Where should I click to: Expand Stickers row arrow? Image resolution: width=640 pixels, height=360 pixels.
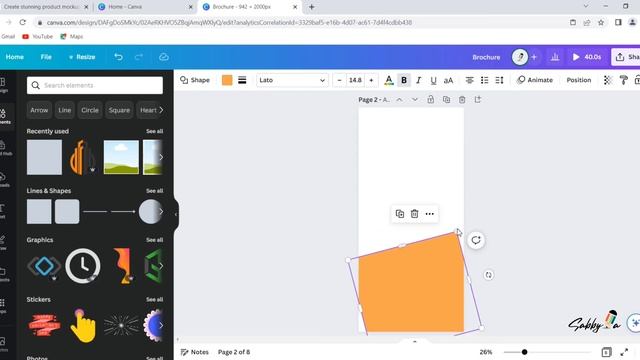(x=161, y=325)
